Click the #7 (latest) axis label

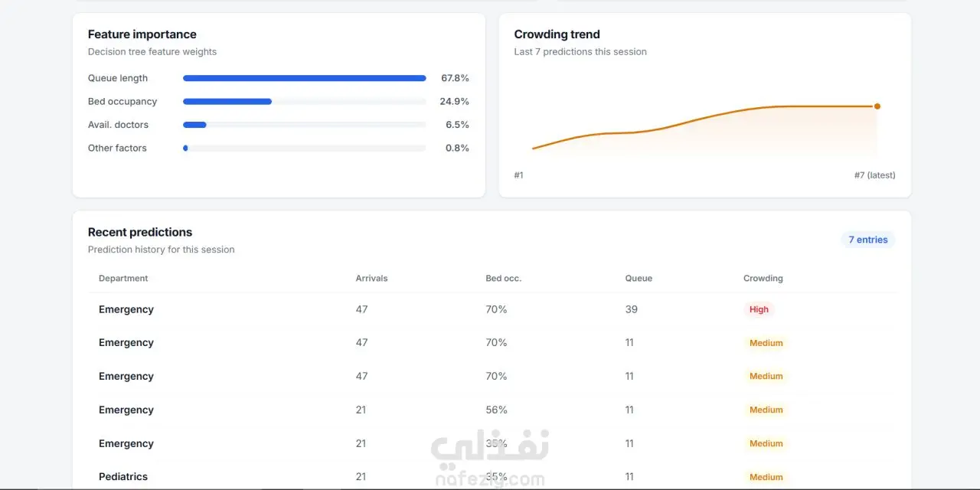(874, 175)
